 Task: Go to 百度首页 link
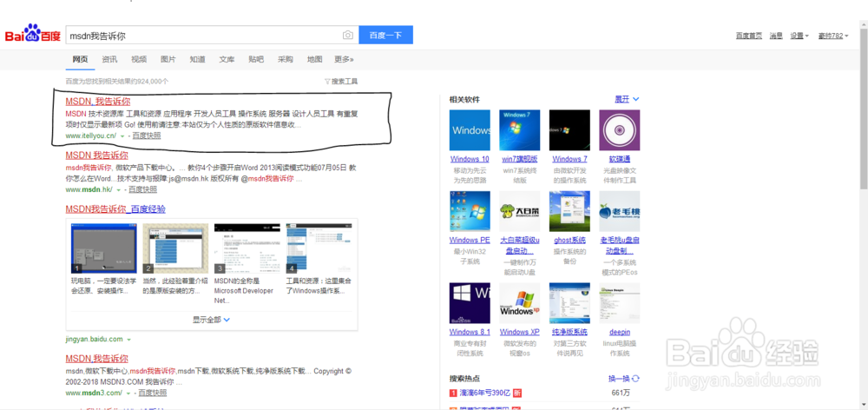coord(748,36)
